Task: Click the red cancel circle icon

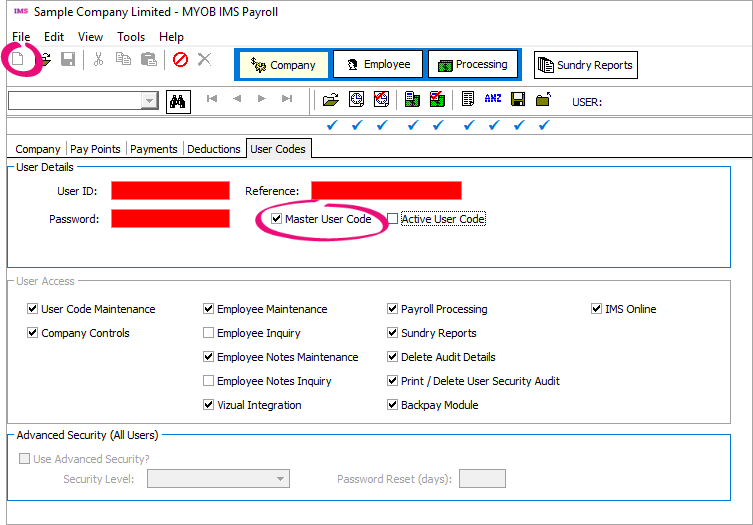Action: [x=180, y=60]
